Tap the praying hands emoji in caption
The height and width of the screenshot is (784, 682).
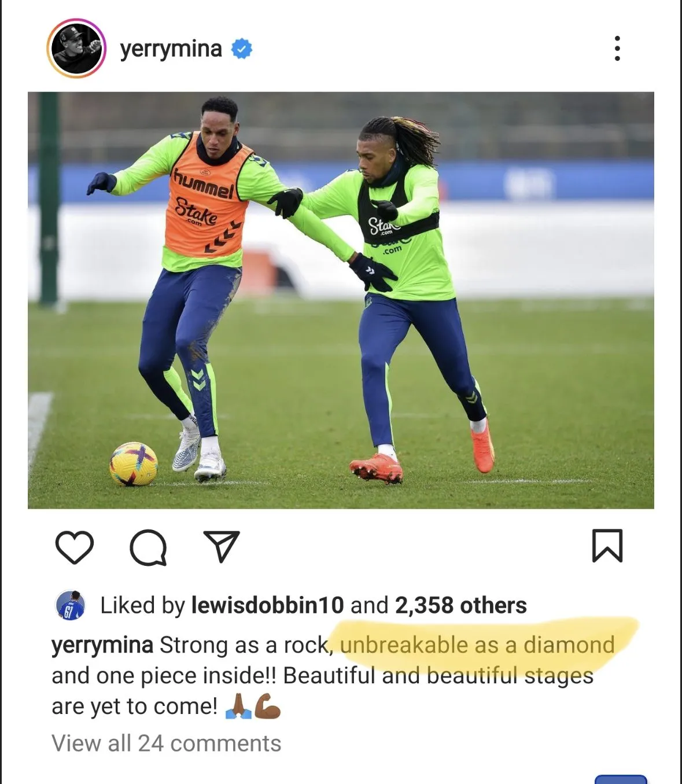pos(238,706)
